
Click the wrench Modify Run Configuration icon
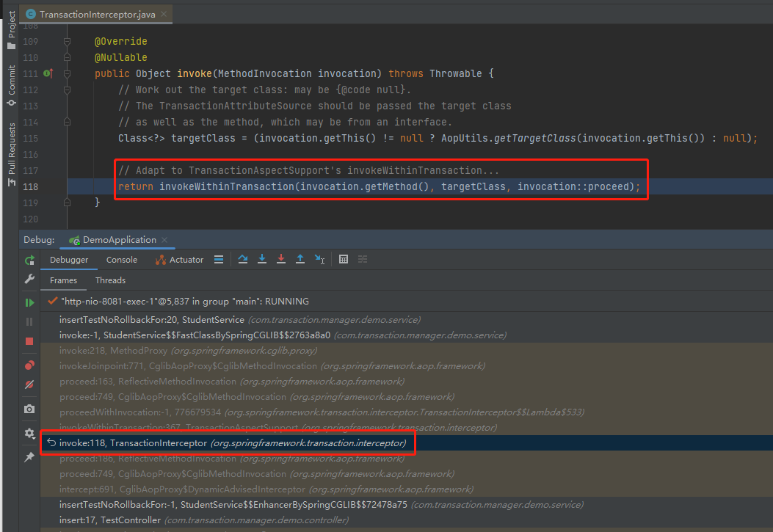(29, 280)
